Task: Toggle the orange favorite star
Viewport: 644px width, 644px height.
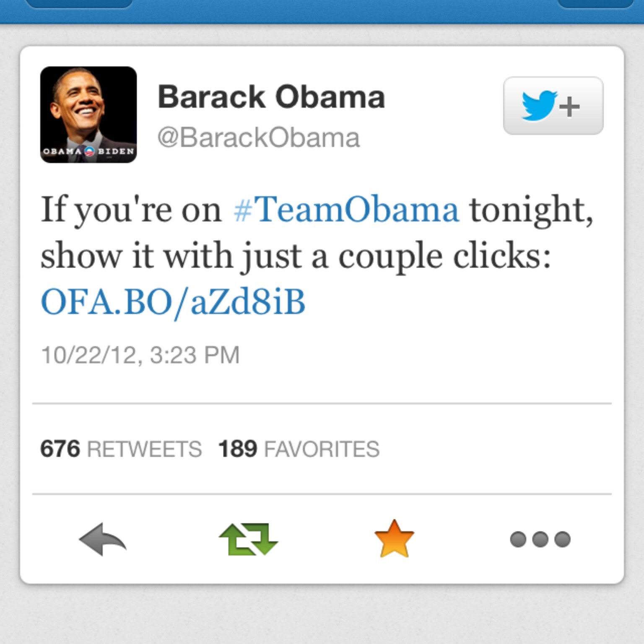Action: [x=394, y=539]
